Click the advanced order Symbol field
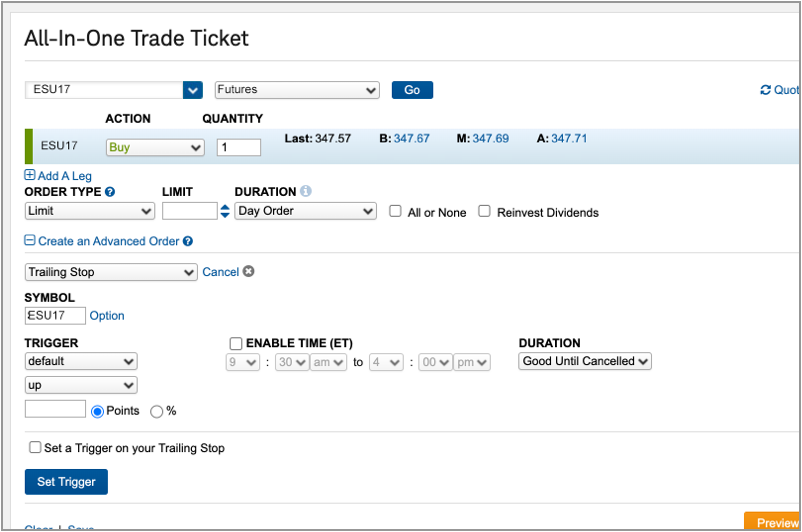This screenshot has height=532, width=802. point(55,316)
